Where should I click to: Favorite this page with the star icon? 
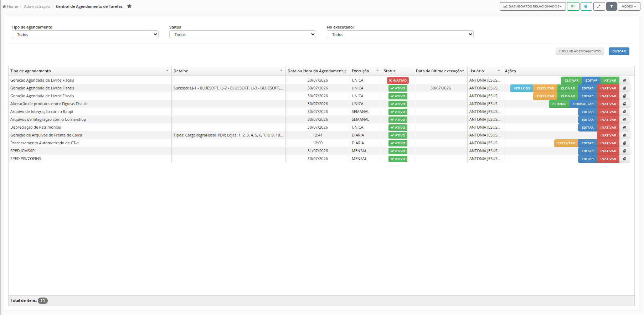point(129,6)
